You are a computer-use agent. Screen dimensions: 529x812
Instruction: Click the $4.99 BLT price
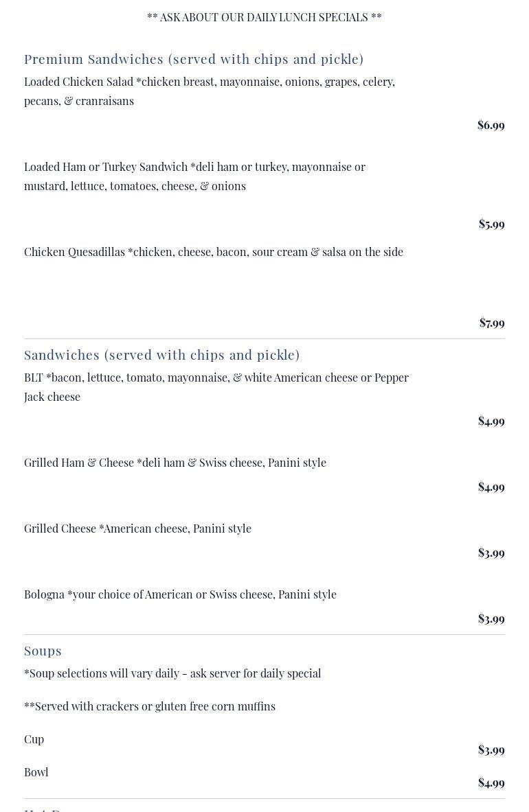click(x=491, y=421)
